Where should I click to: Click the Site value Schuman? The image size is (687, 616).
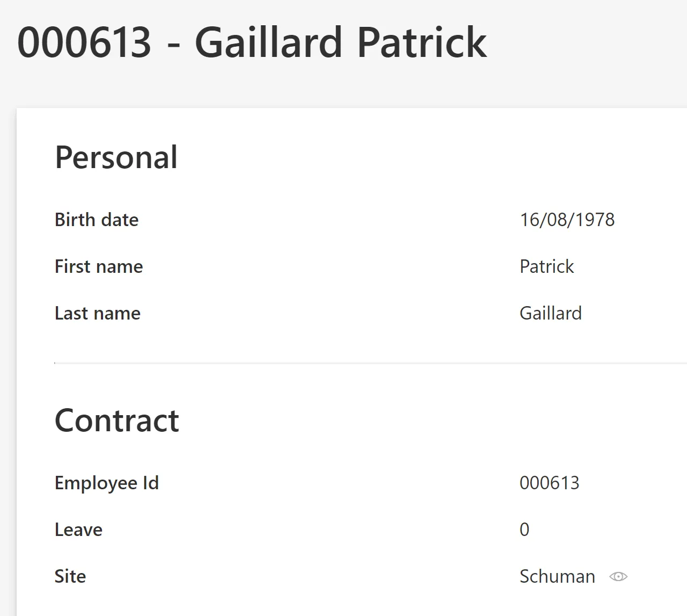557,576
